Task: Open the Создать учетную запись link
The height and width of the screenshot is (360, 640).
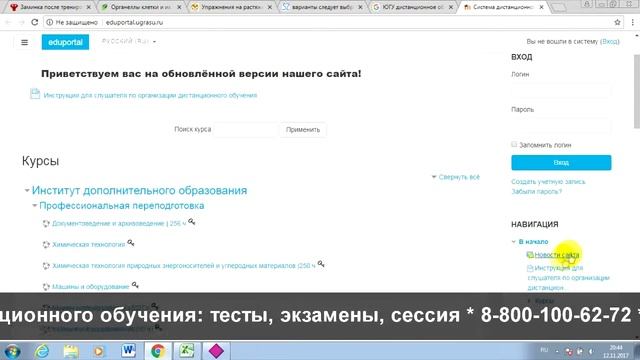Action: (x=548, y=182)
